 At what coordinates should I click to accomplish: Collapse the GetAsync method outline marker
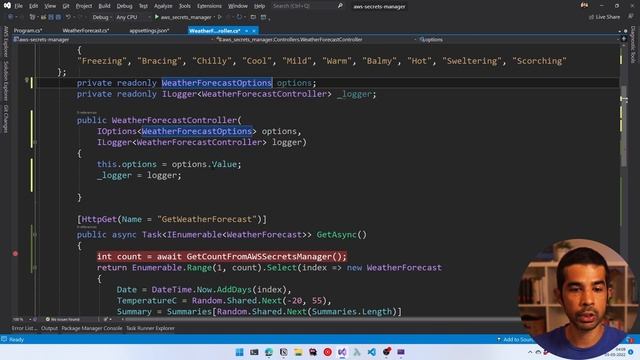coord(35,235)
